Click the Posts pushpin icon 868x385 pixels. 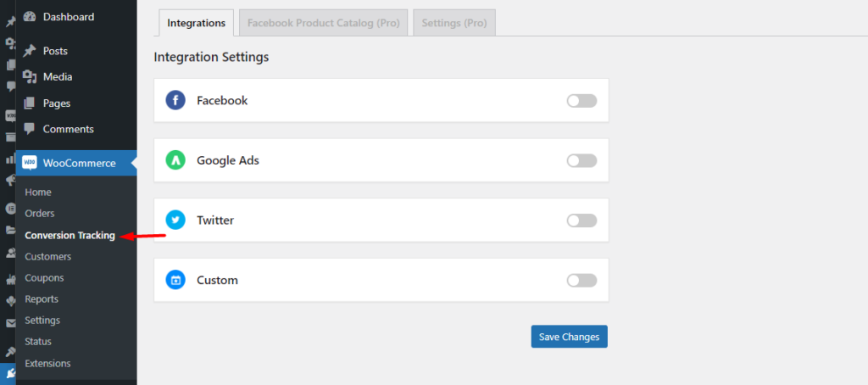30,51
